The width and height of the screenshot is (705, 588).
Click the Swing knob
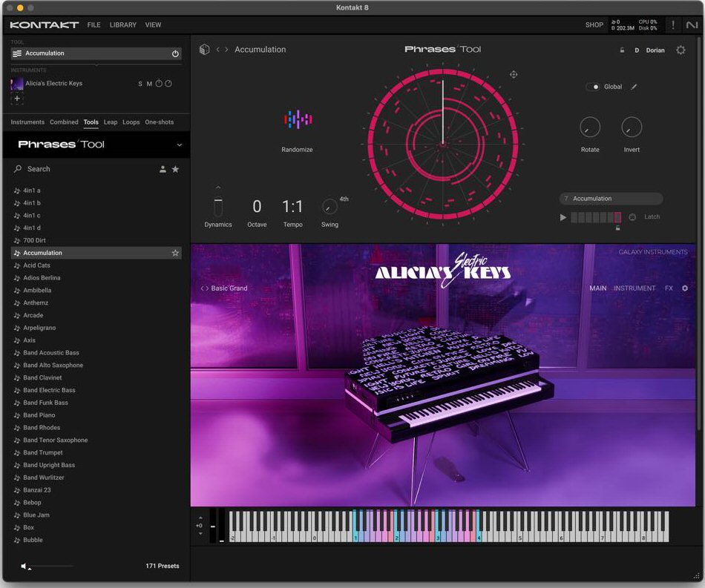(x=329, y=207)
